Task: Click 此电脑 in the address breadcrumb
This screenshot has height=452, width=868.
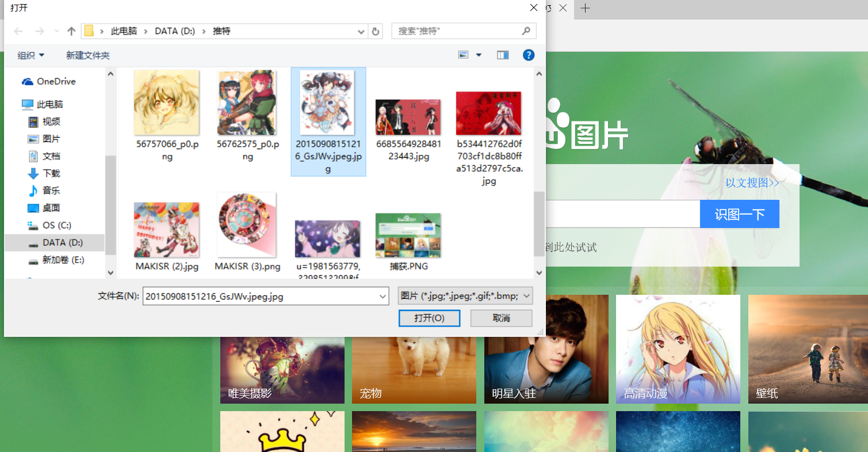Action: click(x=124, y=31)
